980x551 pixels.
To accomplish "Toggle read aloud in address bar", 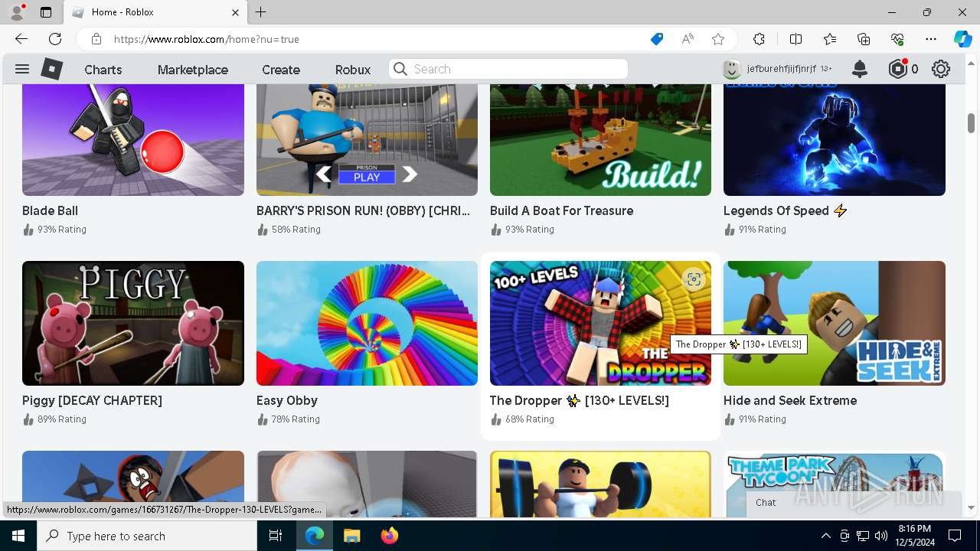I will tap(688, 39).
